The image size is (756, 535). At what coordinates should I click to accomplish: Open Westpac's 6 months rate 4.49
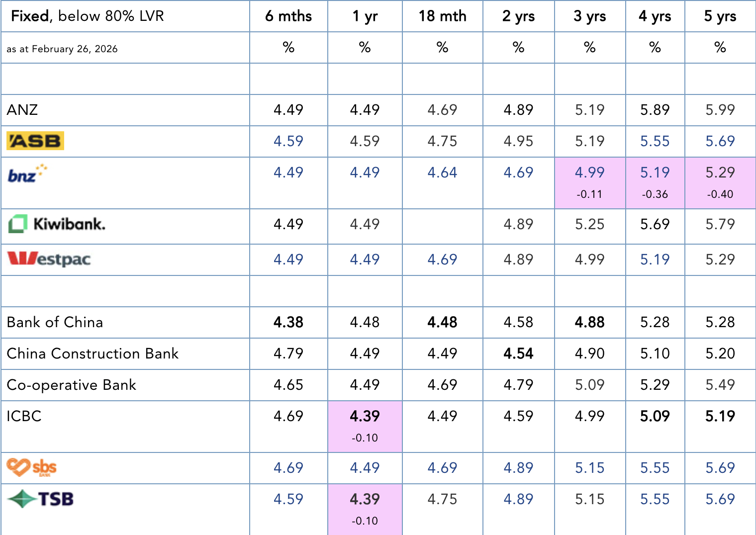(x=288, y=260)
